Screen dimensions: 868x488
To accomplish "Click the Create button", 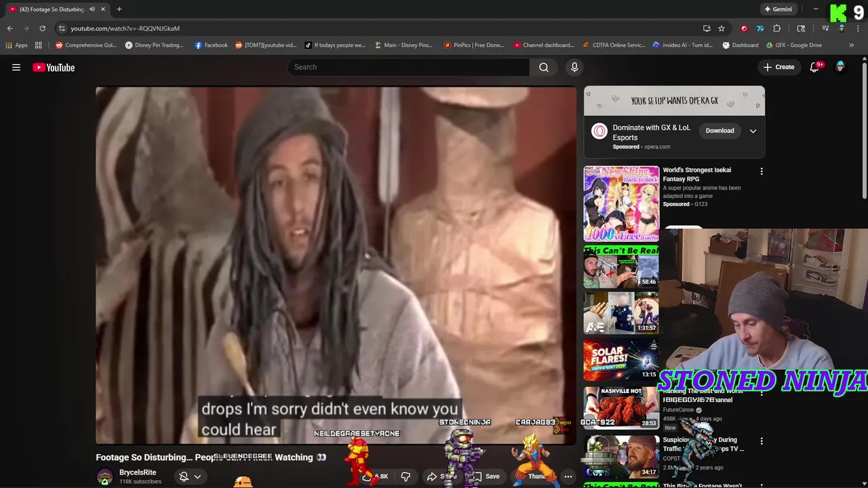I will [x=778, y=67].
